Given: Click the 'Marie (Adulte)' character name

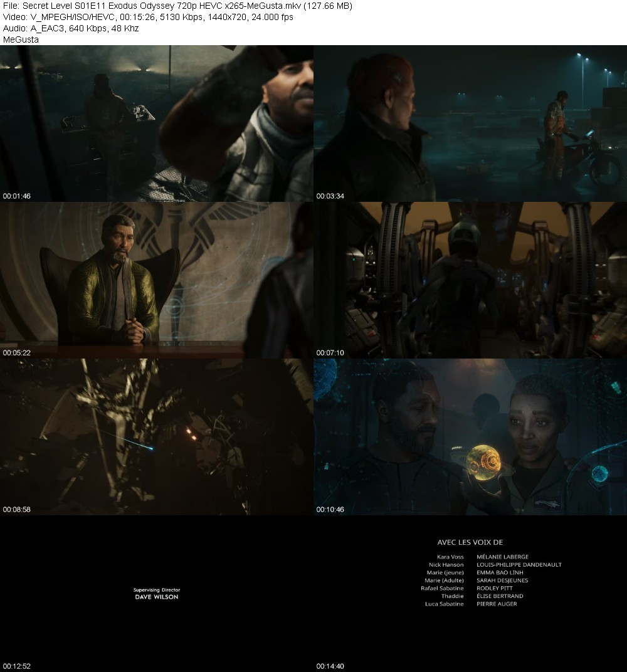Looking at the screenshot, I should pos(444,580).
